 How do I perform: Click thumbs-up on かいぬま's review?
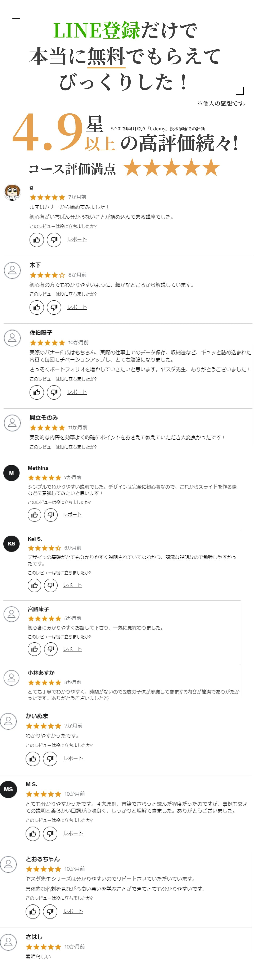[33, 759]
